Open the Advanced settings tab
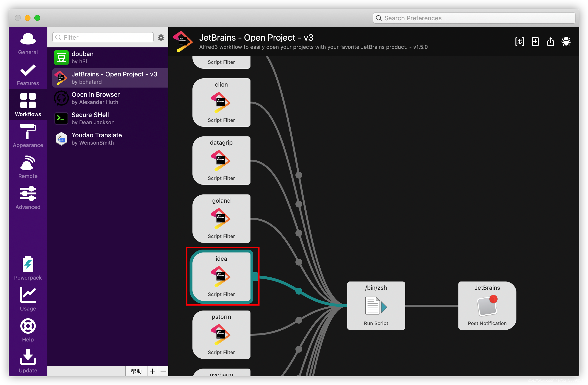The width and height of the screenshot is (588, 385). 28,197
